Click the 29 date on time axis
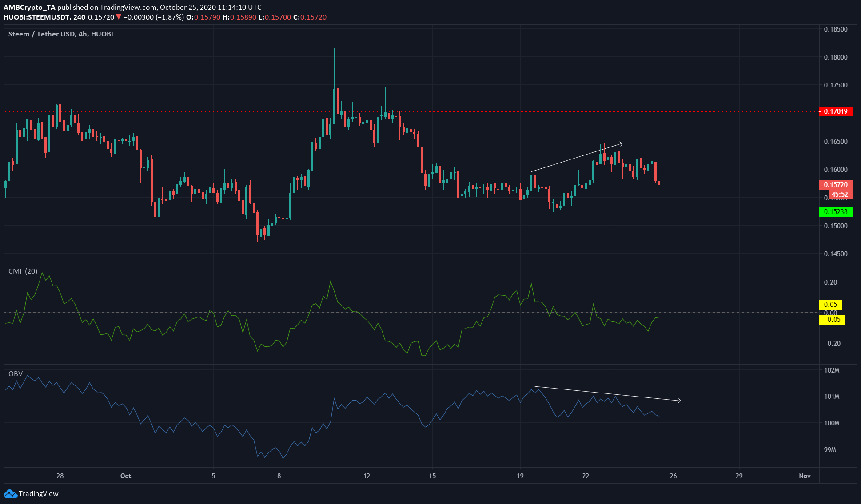Image resolution: width=861 pixels, height=504 pixels. [x=739, y=476]
